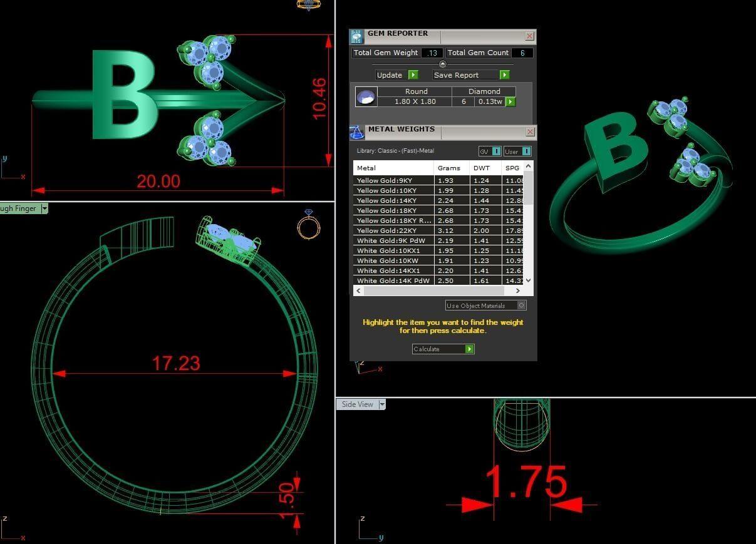
Task: Click the green arrow next to 0.13tw
Action: pos(510,101)
